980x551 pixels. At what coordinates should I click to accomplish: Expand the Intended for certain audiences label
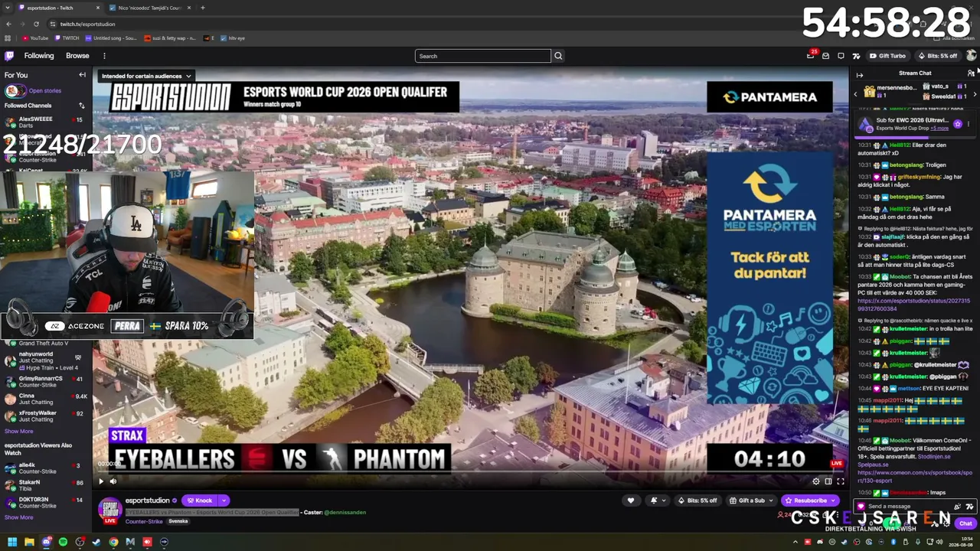pos(146,76)
